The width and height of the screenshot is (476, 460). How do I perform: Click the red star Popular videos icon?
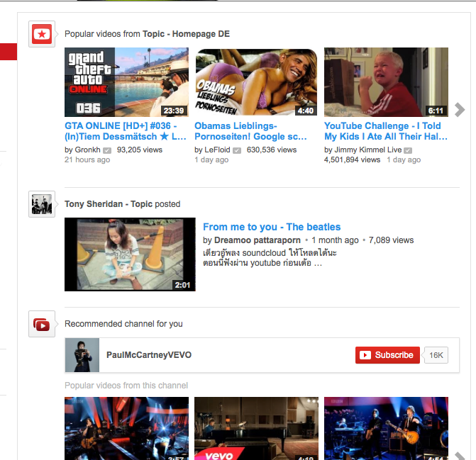42,34
